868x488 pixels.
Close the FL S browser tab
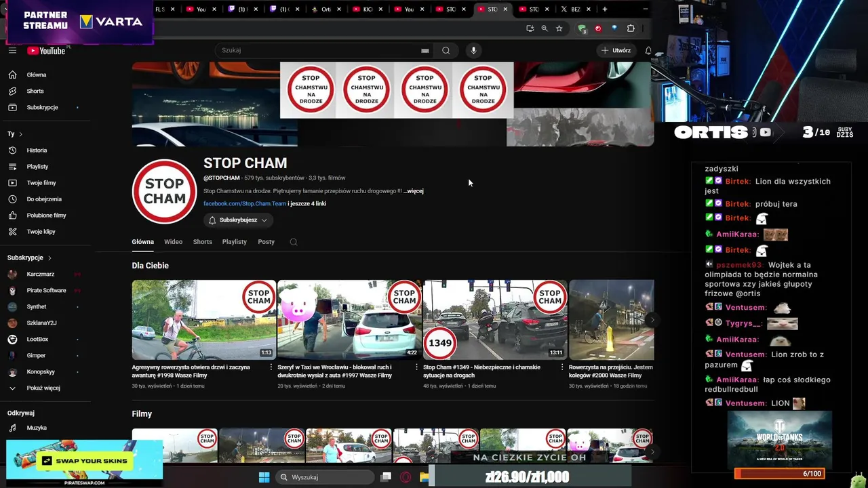point(172,9)
